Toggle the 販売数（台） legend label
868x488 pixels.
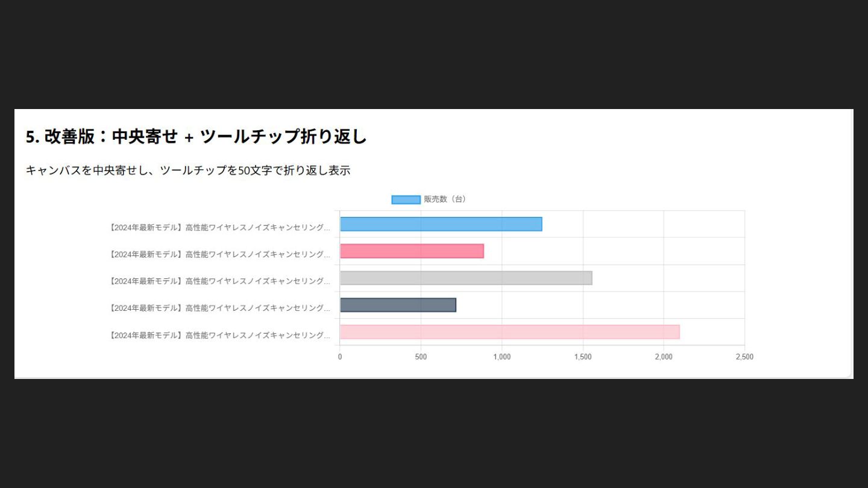[x=445, y=199]
